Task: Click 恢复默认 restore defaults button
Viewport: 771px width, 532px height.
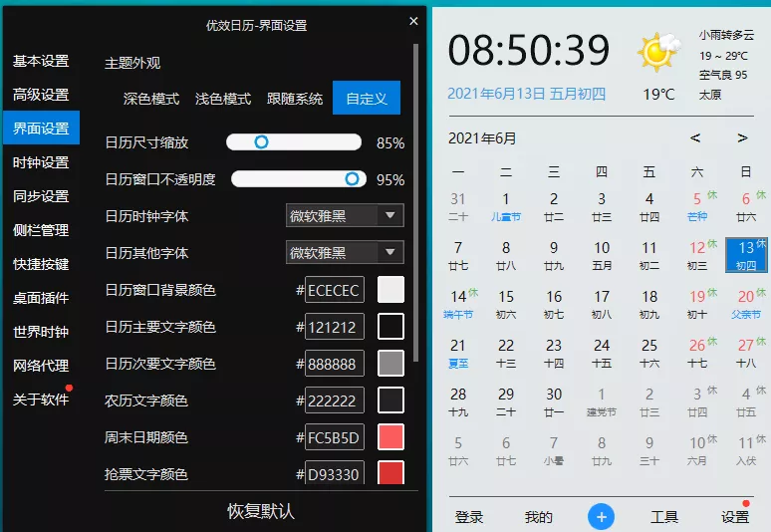Action: [261, 511]
